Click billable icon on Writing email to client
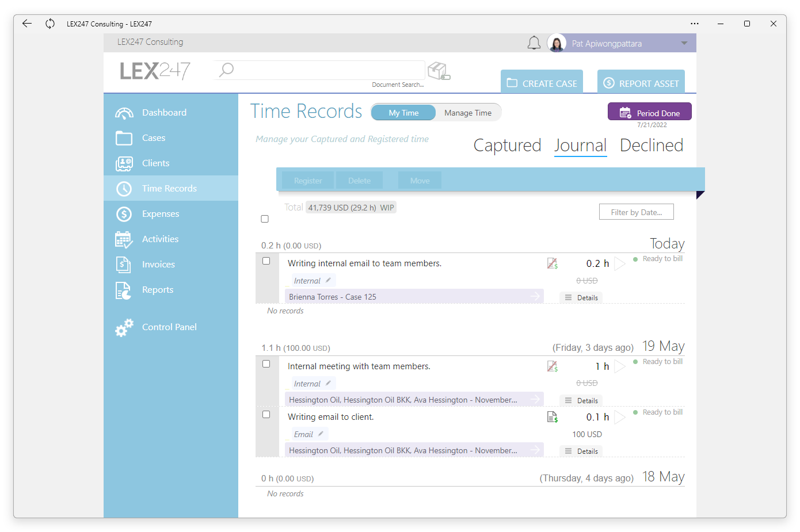The height and width of the screenshot is (532, 800). [x=552, y=417]
